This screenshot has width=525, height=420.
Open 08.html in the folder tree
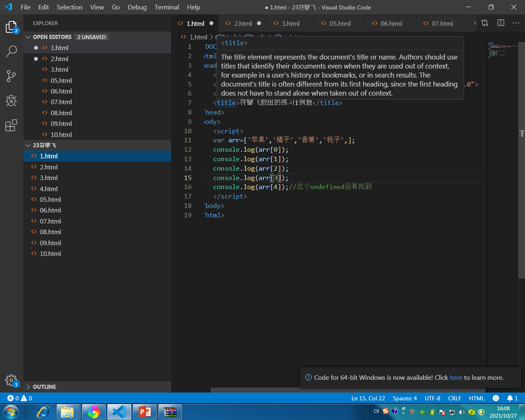pyautogui.click(x=97, y=232)
